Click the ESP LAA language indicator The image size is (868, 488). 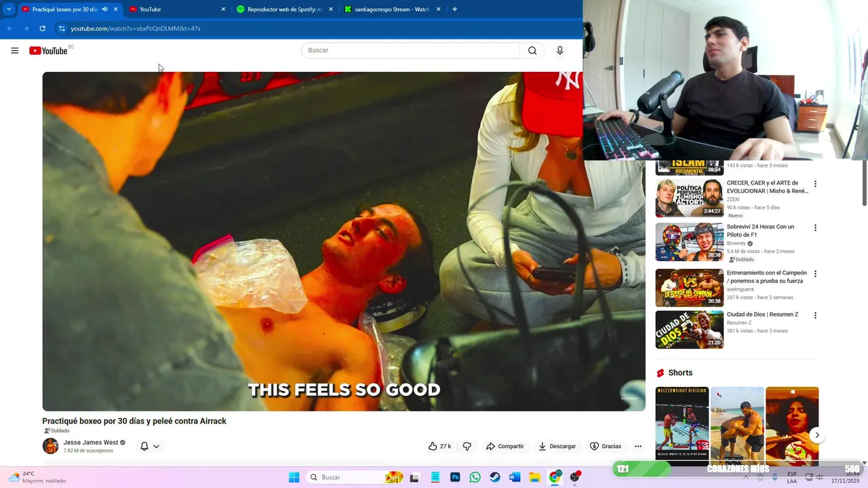[x=792, y=477]
